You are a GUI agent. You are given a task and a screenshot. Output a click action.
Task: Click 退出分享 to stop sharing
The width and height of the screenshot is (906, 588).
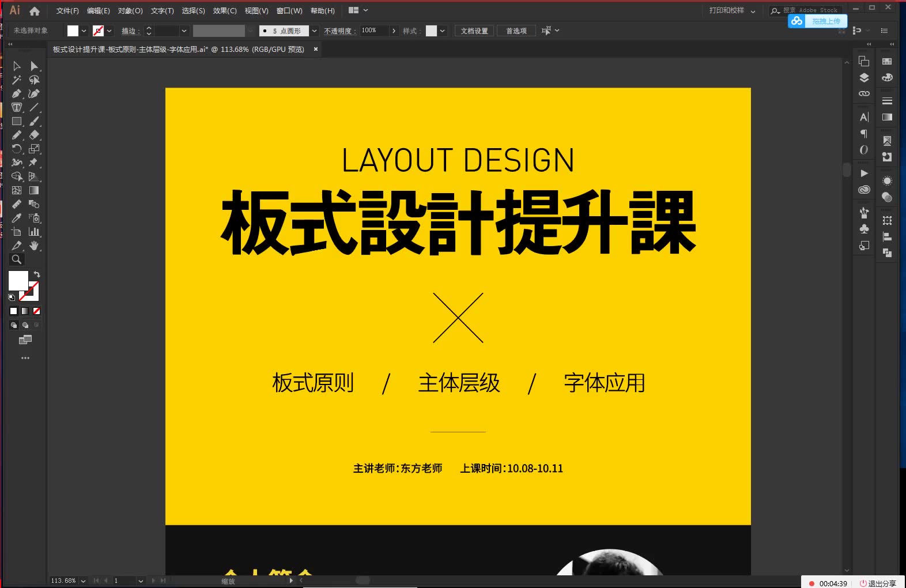click(x=878, y=583)
